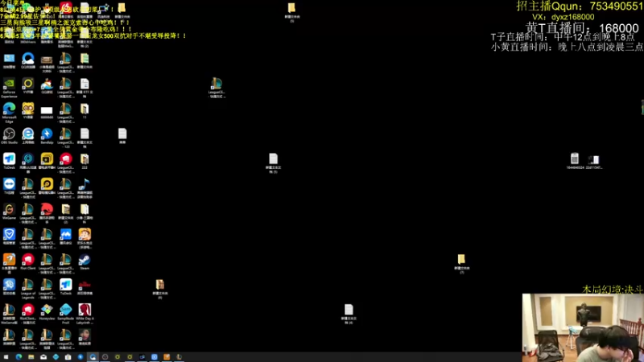The height and width of the screenshot is (362, 644).
Task: Open the WeGame desktop shortcut
Action: click(9, 211)
